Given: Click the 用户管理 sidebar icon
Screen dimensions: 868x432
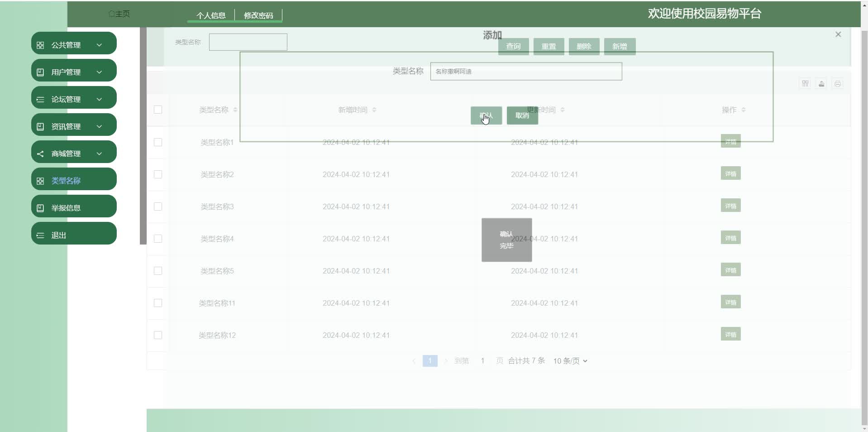Looking at the screenshot, I should (x=40, y=72).
